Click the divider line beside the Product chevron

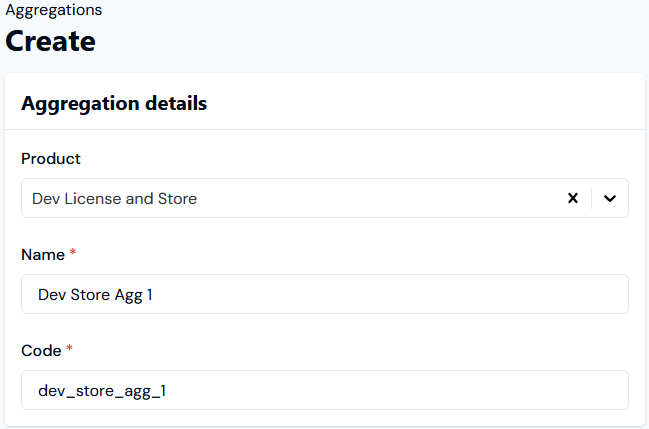point(592,198)
